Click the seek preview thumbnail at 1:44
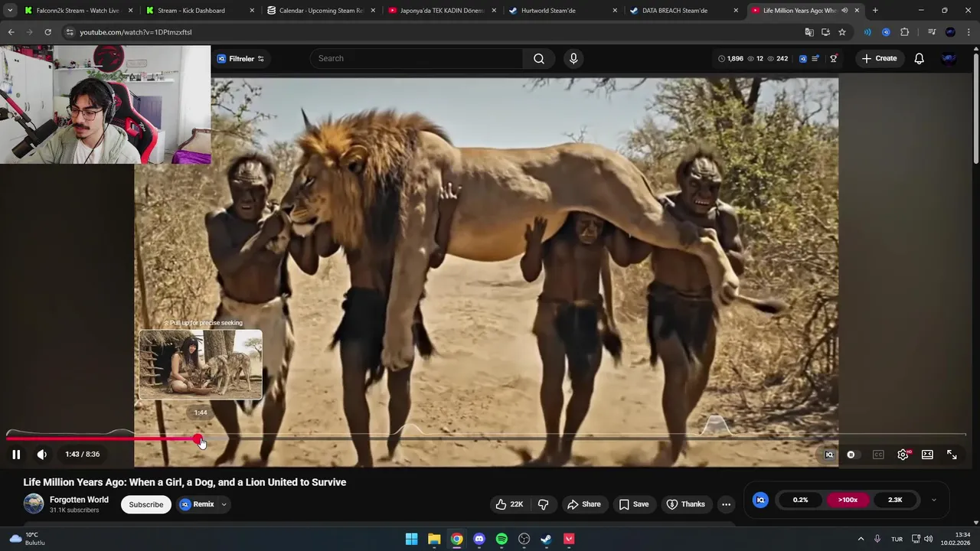Screen dimensions: 980x551 (201, 365)
